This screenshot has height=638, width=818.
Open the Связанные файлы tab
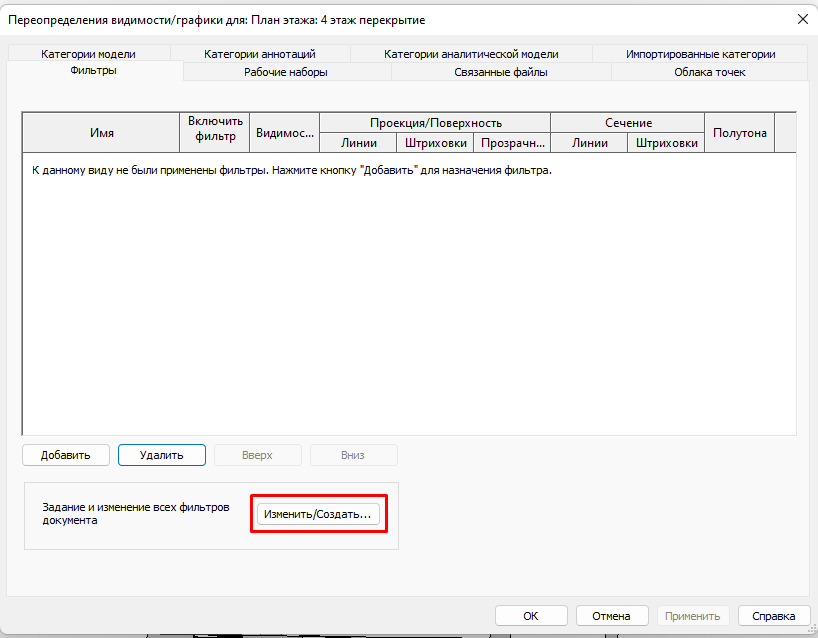pos(500,72)
